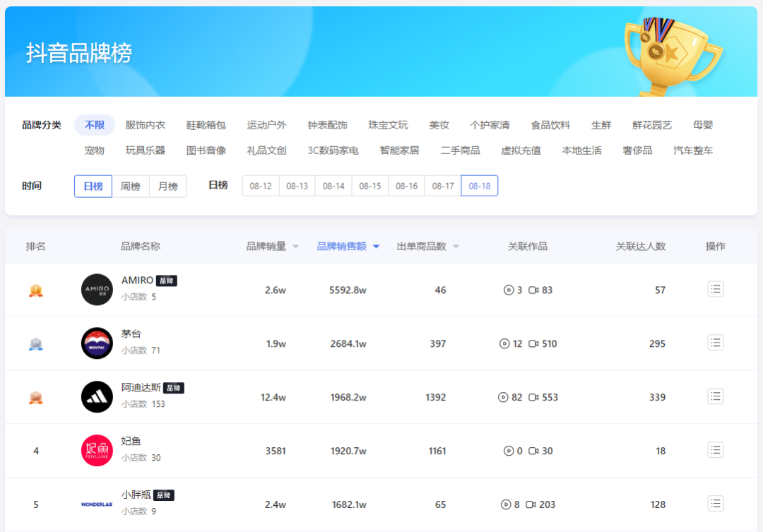The image size is (763, 532).
Task: Select date 08-15
Action: coord(370,186)
